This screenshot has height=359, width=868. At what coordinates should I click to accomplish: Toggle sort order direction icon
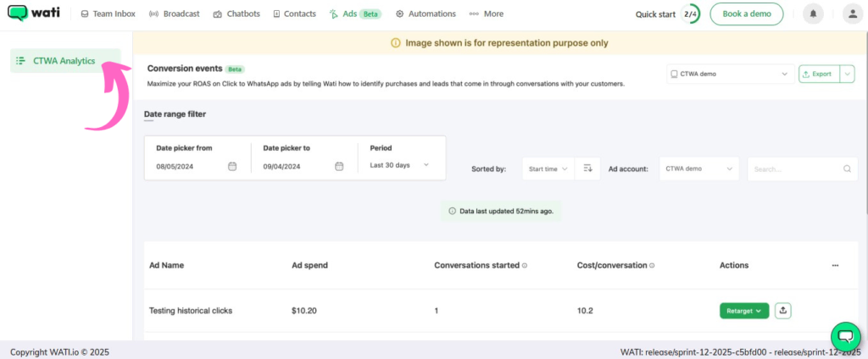(588, 169)
